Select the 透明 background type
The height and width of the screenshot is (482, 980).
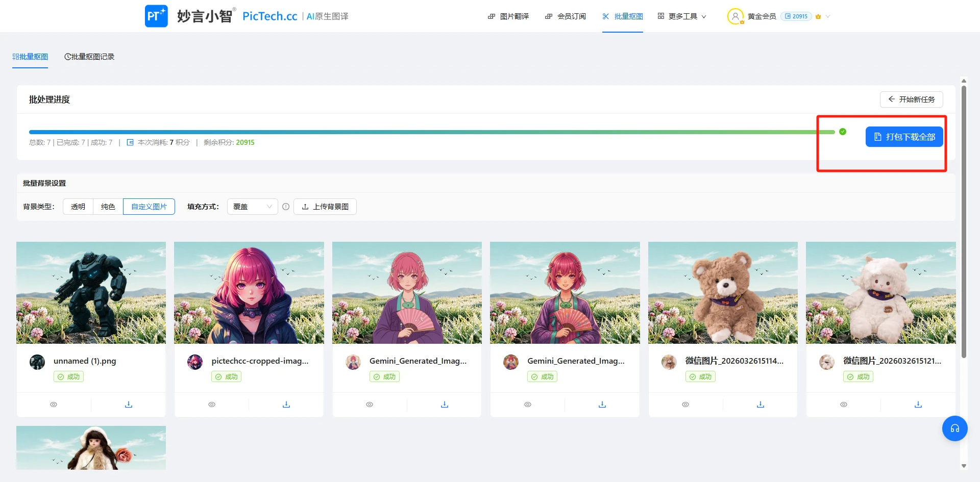(78, 207)
